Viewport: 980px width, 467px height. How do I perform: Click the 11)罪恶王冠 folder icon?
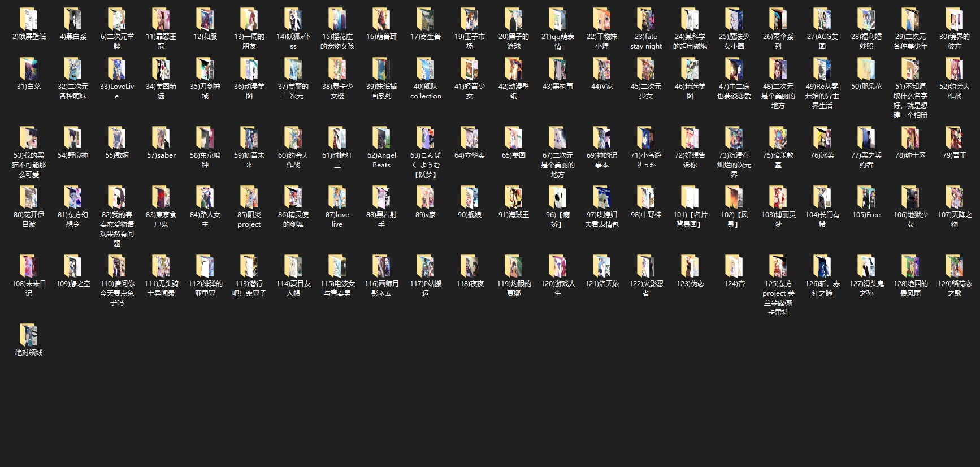(x=161, y=19)
